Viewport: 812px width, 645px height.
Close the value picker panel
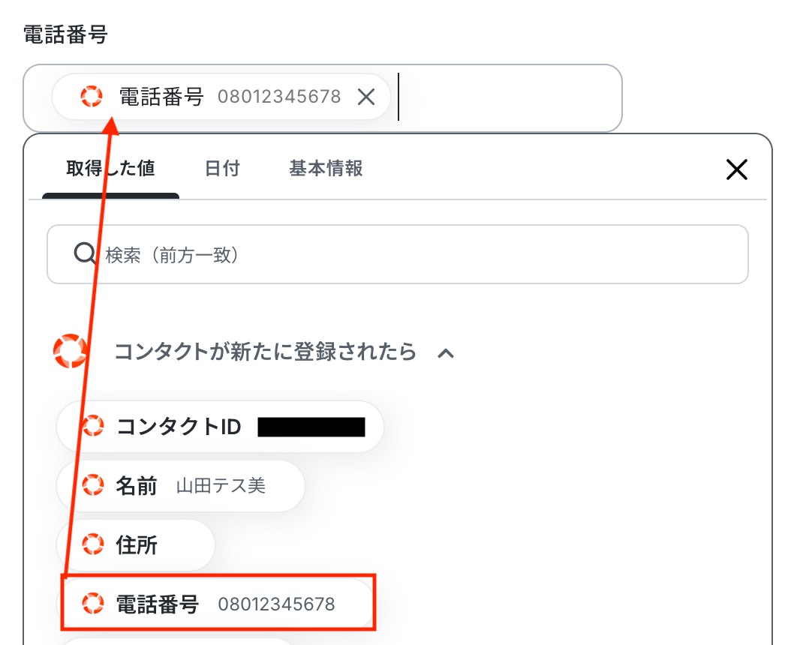click(736, 170)
